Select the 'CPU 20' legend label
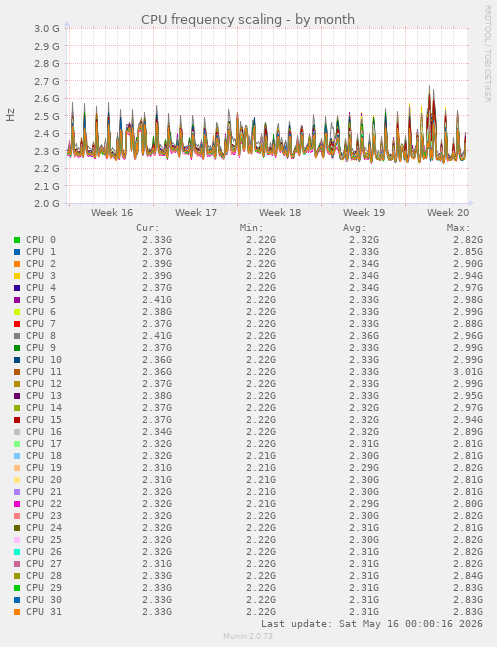 coord(44,480)
